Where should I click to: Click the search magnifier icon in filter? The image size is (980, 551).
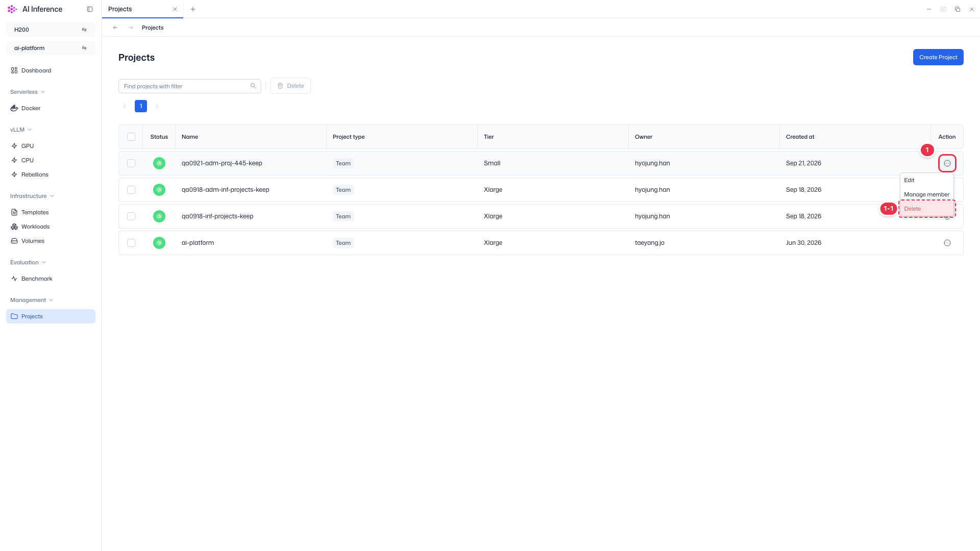[253, 86]
